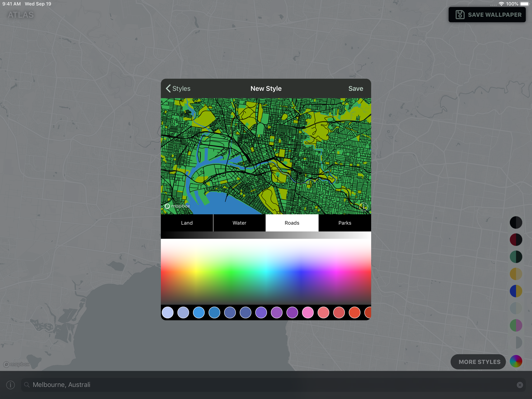Screen dimensions: 532x399
Task: Choose the medium blue swatch
Action: tap(214, 312)
